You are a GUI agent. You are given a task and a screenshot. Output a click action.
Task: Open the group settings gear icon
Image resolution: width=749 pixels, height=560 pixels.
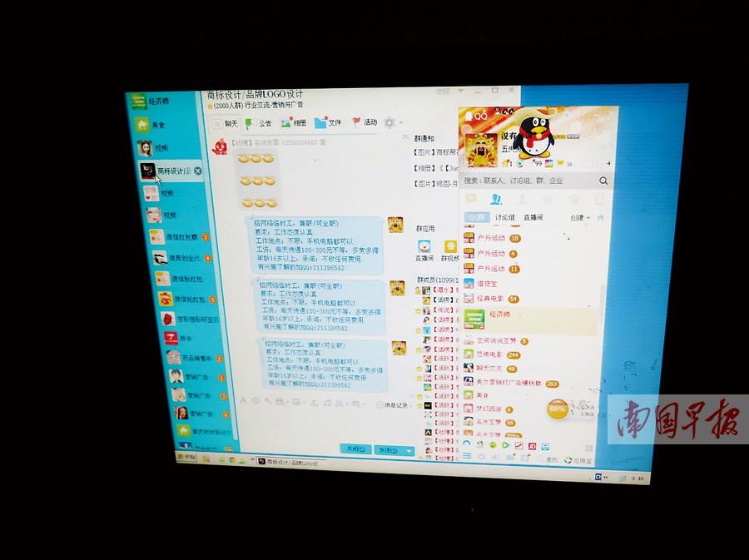(389, 122)
